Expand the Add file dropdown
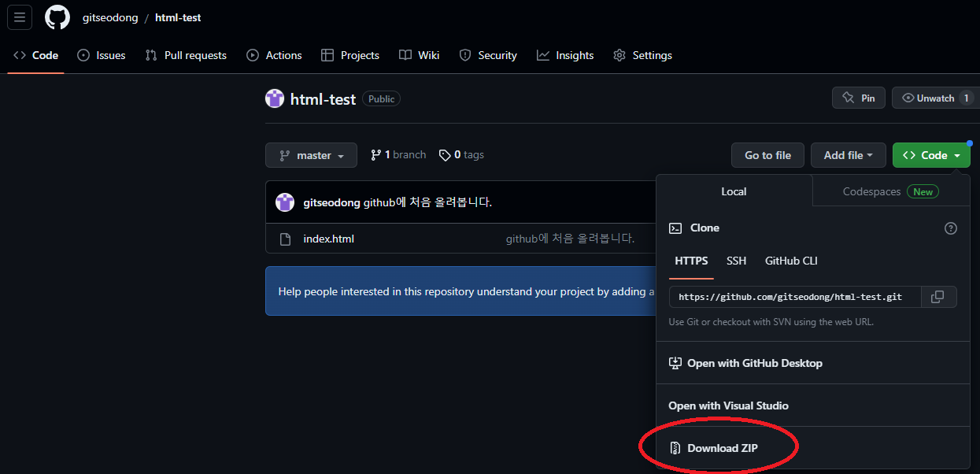 [x=849, y=155]
